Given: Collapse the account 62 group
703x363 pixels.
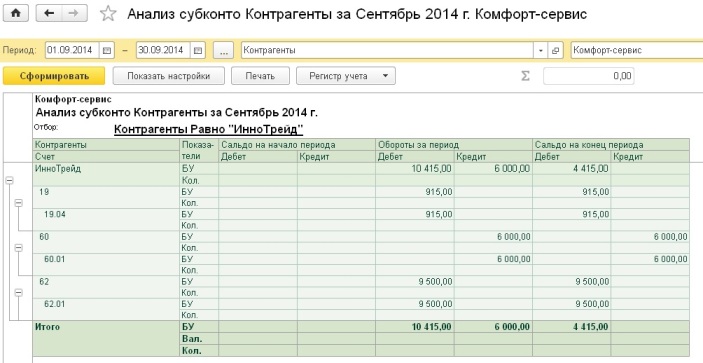Looking at the screenshot, I should 18,292.
